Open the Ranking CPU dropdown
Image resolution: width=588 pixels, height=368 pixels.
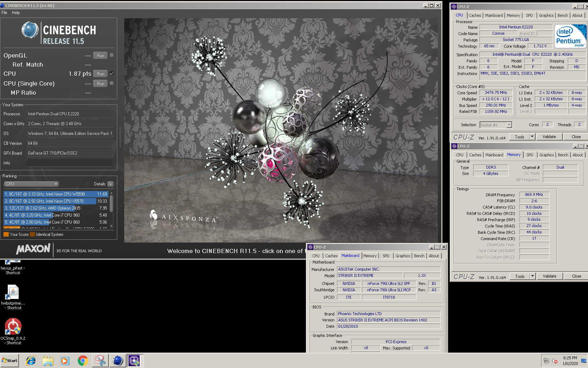[31, 184]
